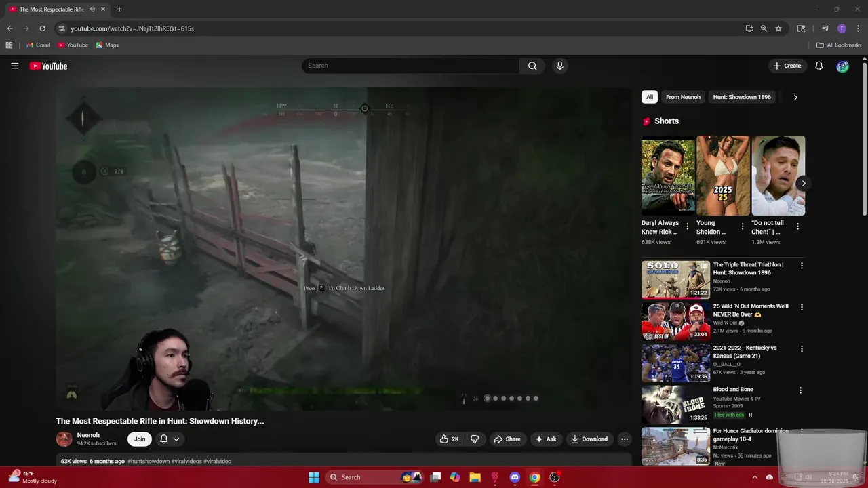The height and width of the screenshot is (488, 868).
Task: Open options for The Triple Threat Triathlon video
Action: pos(802,266)
